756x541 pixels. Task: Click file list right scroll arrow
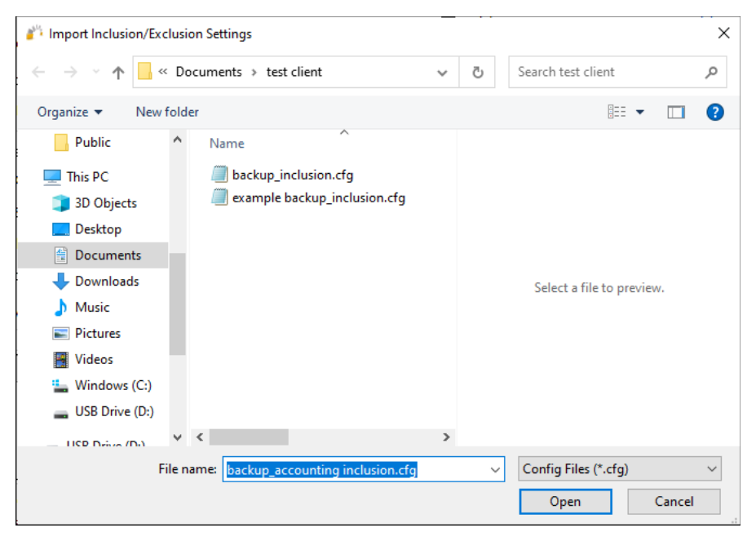coord(446,437)
